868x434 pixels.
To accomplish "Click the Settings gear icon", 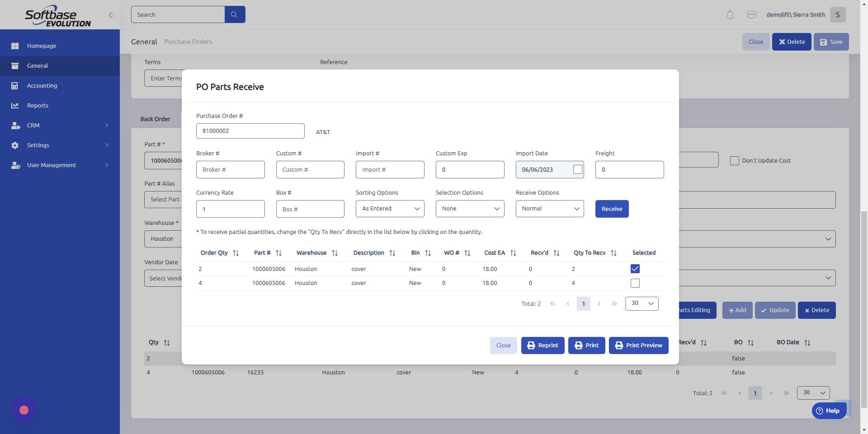I will [15, 145].
